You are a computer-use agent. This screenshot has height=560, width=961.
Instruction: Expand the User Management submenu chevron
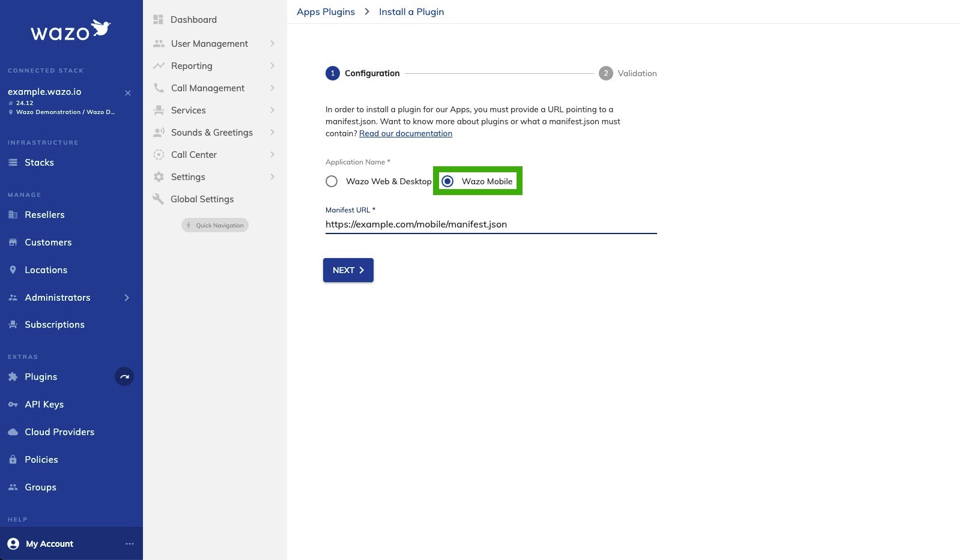[273, 44]
